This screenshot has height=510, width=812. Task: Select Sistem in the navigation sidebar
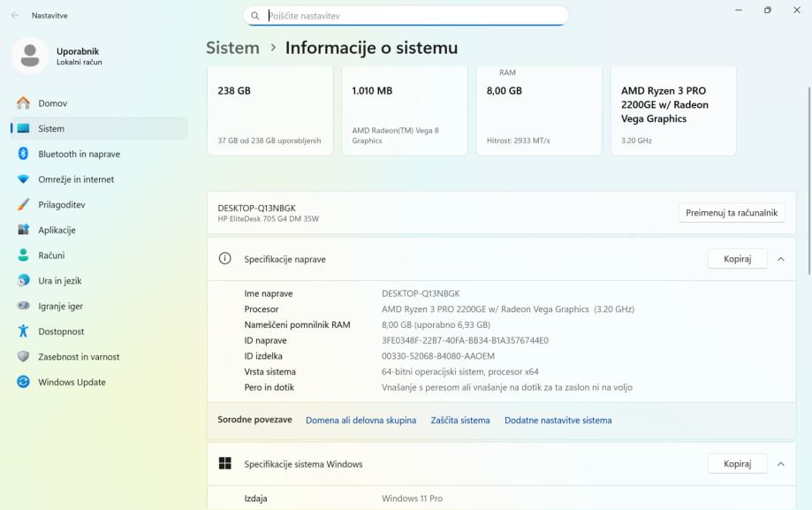click(x=51, y=129)
